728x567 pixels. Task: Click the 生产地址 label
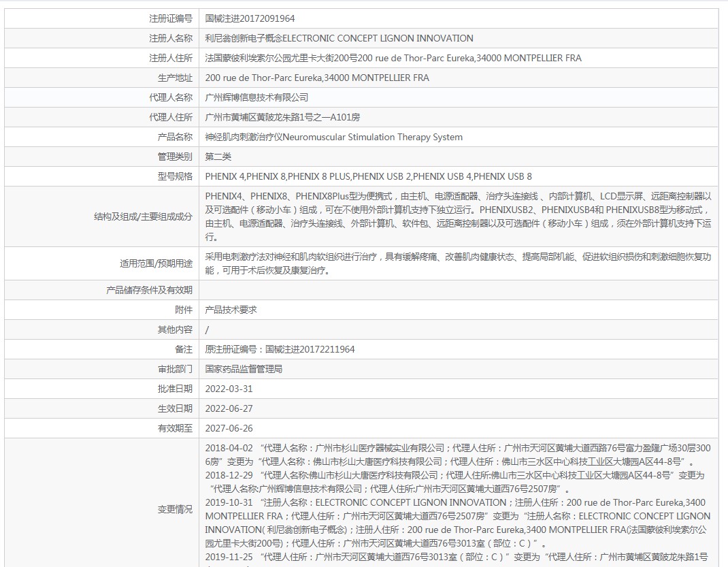[175, 78]
